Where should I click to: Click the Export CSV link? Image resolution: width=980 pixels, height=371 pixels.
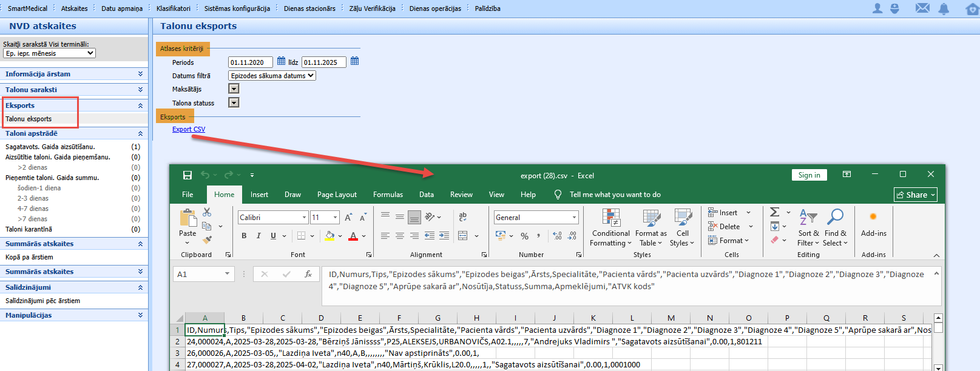(189, 129)
